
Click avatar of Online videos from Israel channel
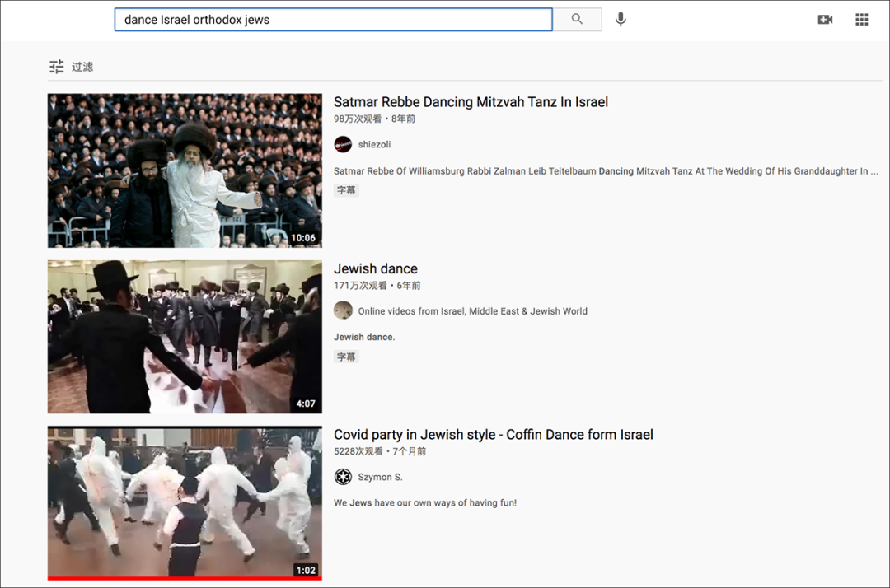[x=343, y=310]
